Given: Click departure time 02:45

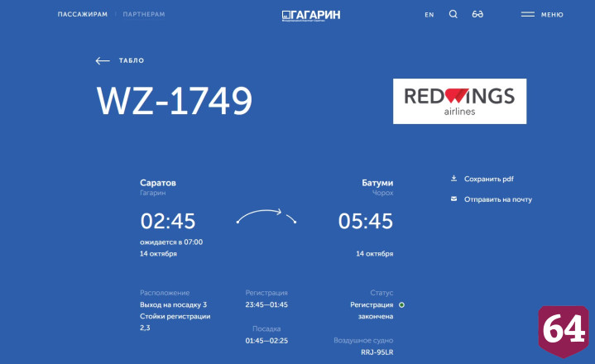Looking at the screenshot, I should (x=168, y=221).
